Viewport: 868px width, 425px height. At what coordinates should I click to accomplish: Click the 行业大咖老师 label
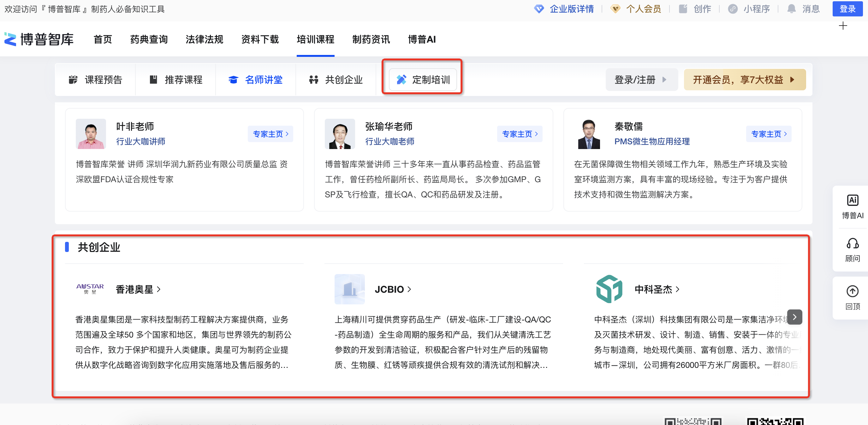pyautogui.click(x=390, y=141)
